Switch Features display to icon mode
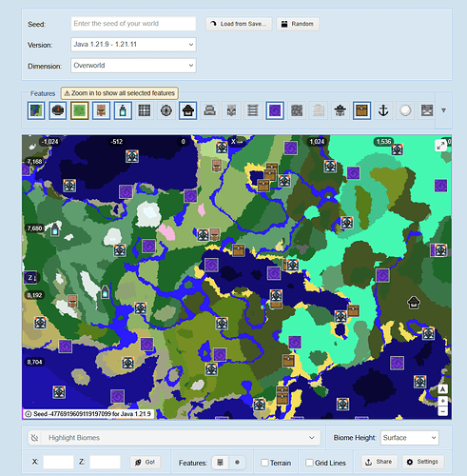467x476 pixels. tap(220, 463)
